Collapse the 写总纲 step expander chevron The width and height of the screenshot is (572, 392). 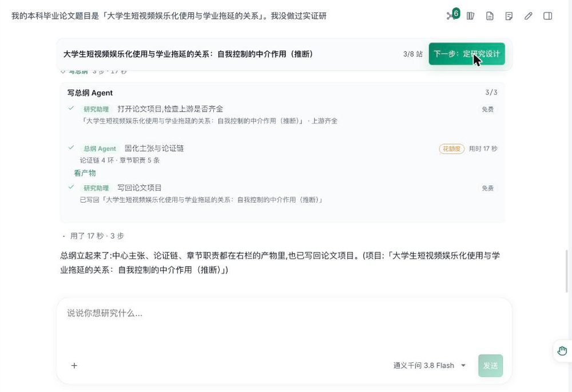coord(63,71)
